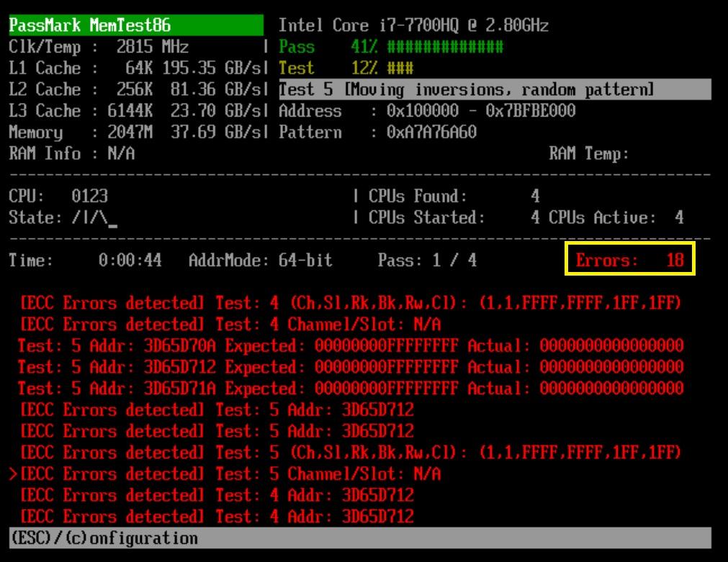Select the Expected/Actual row for Addr 3D65D712
The width and height of the screenshot is (728, 562).
[x=351, y=367]
